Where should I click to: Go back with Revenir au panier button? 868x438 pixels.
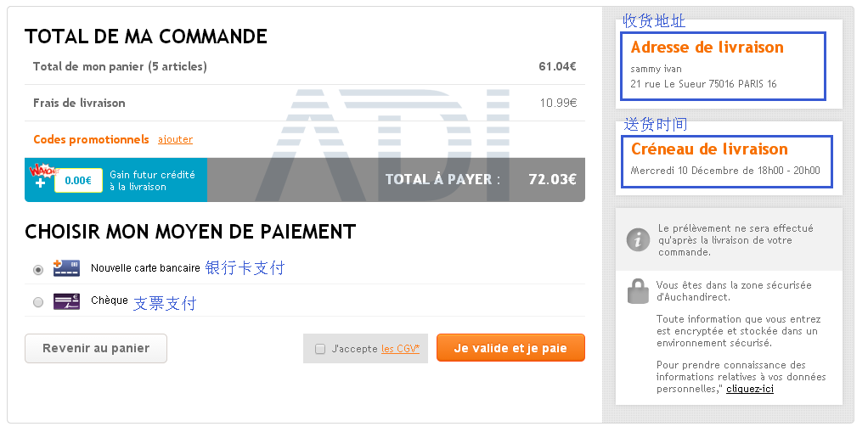point(96,348)
